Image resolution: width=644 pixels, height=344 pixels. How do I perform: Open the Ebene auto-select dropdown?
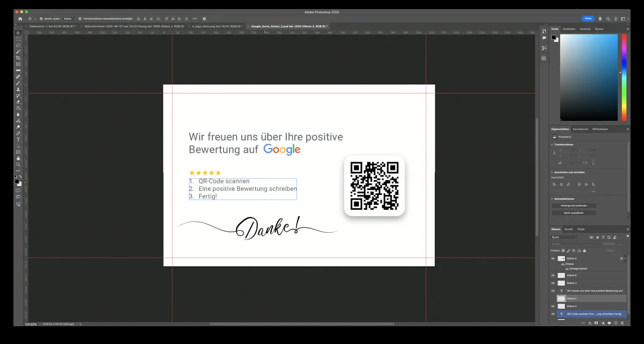click(69, 19)
